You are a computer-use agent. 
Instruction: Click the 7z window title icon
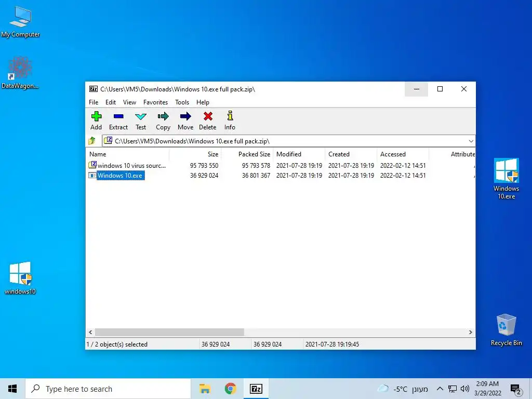click(94, 89)
